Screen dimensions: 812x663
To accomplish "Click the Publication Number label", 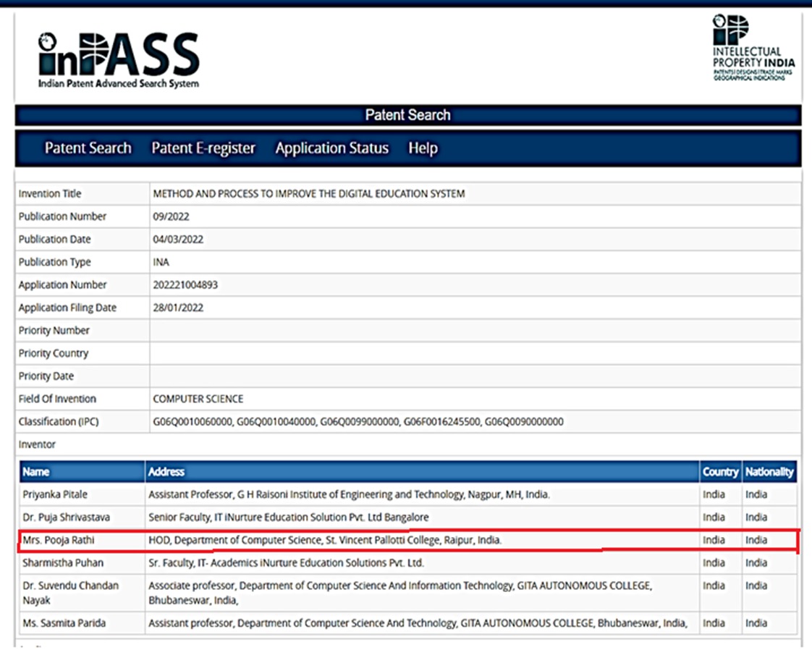I will tap(62, 216).
